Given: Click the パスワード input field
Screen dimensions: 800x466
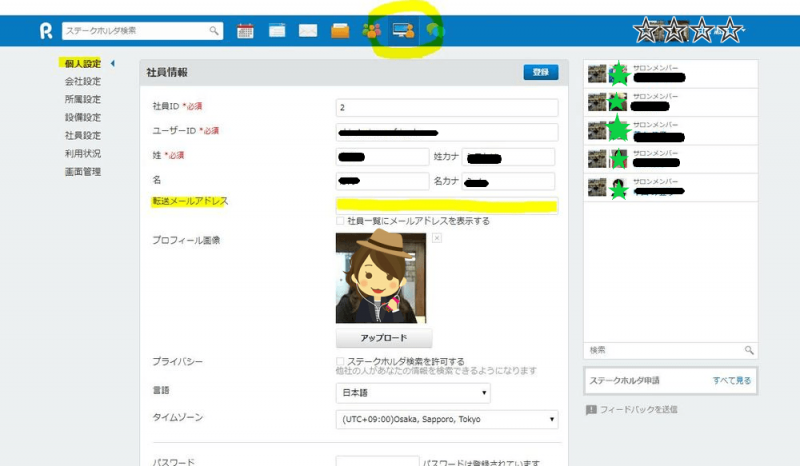Looking at the screenshot, I should click(378, 461).
